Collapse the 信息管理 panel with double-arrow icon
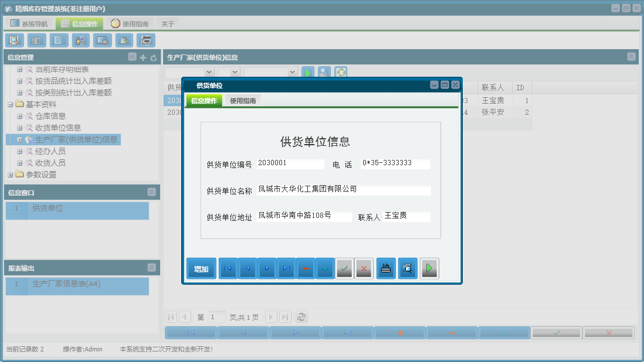The image size is (644, 362). 132,57
